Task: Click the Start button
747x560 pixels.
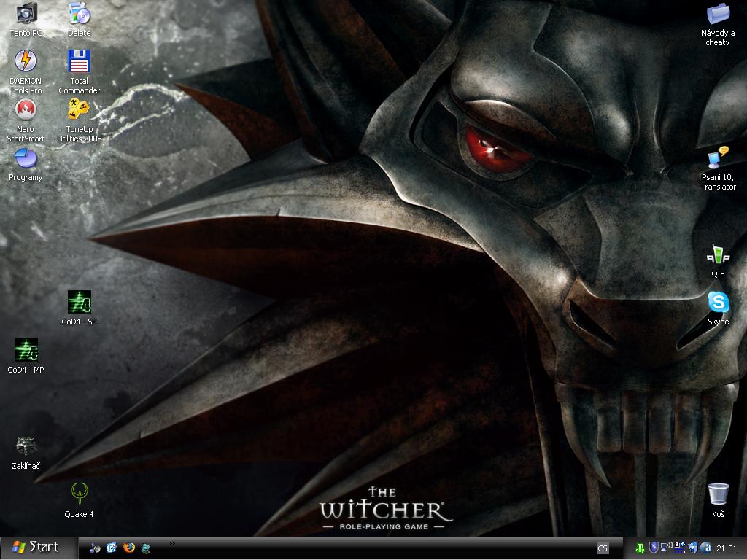Action: point(38,548)
